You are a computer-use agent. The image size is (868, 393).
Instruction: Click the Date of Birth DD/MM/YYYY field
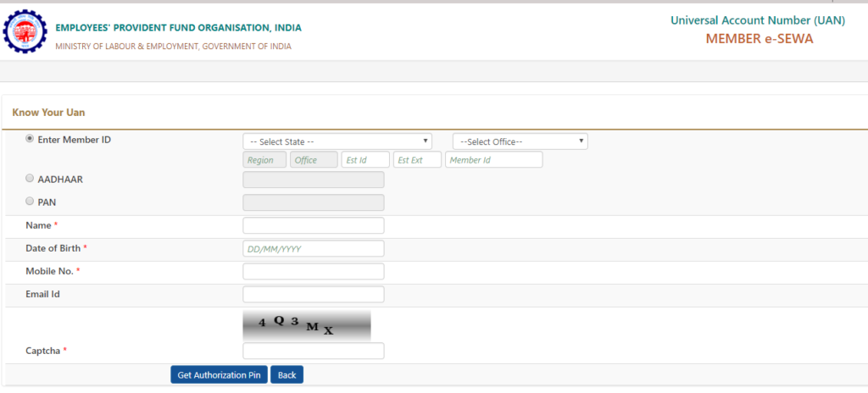click(314, 248)
